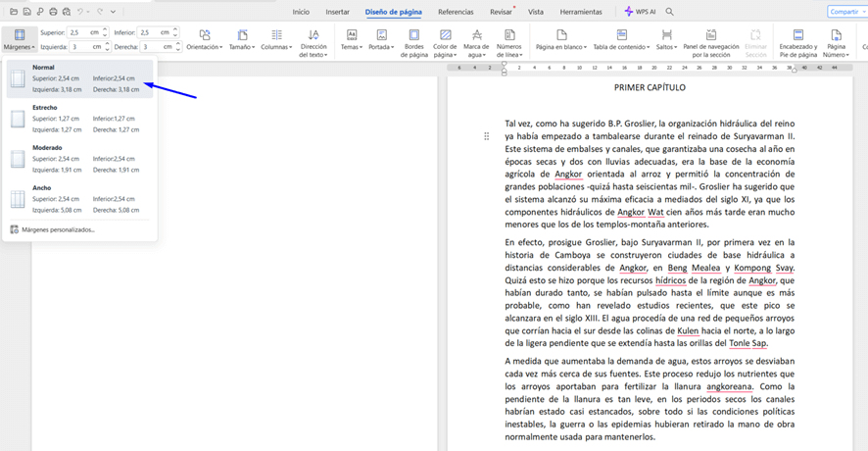This screenshot has height=451, width=868.
Task: Click the search magnifier icon
Action: 670,12
